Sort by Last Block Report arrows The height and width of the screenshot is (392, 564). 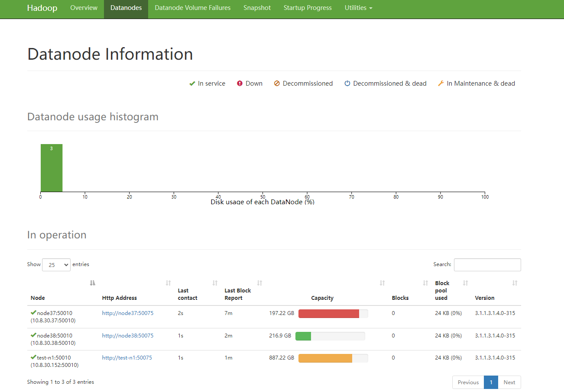259,283
